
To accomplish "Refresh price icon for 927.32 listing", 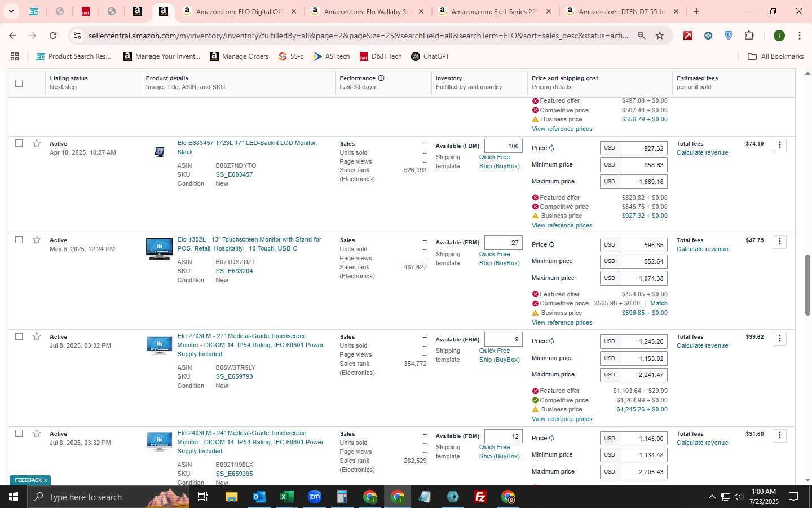I will click(x=551, y=148).
